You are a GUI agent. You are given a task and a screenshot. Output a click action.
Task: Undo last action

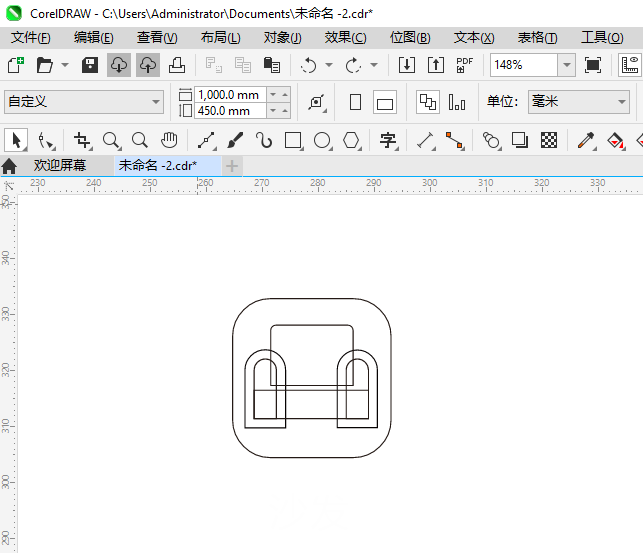point(308,65)
